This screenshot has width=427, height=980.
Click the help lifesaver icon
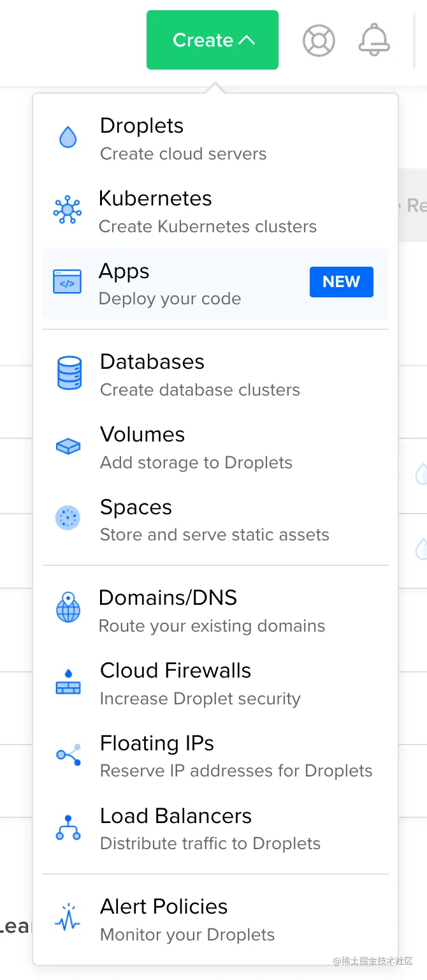(x=319, y=40)
